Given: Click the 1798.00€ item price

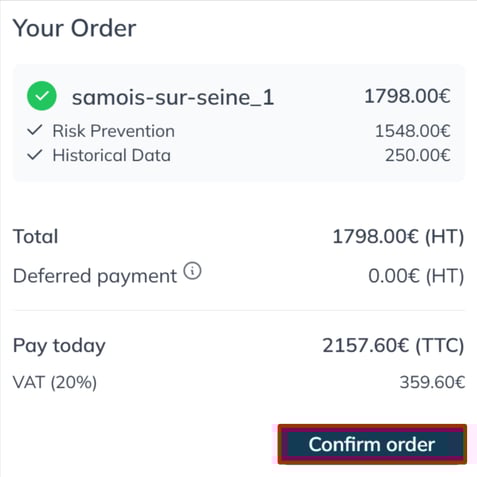Looking at the screenshot, I should 407,96.
